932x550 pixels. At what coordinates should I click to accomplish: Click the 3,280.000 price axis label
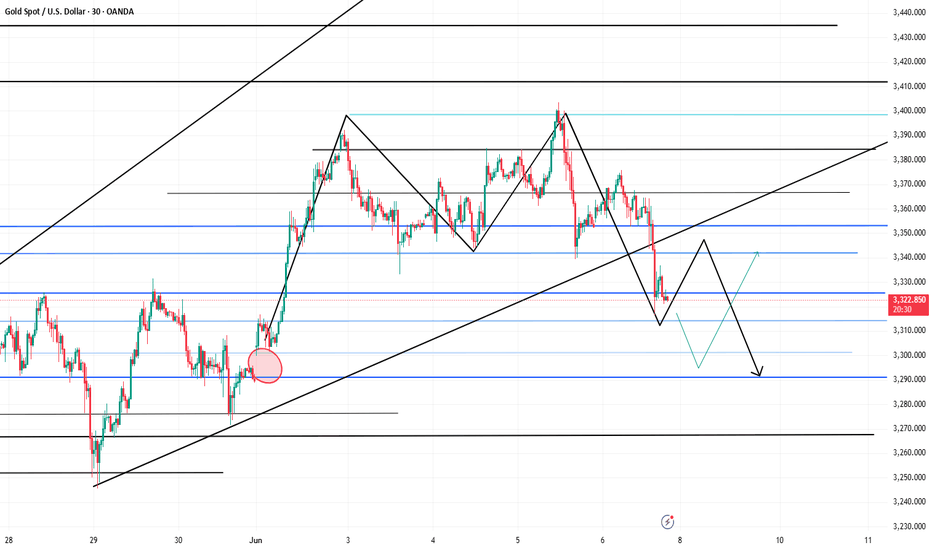(x=909, y=404)
